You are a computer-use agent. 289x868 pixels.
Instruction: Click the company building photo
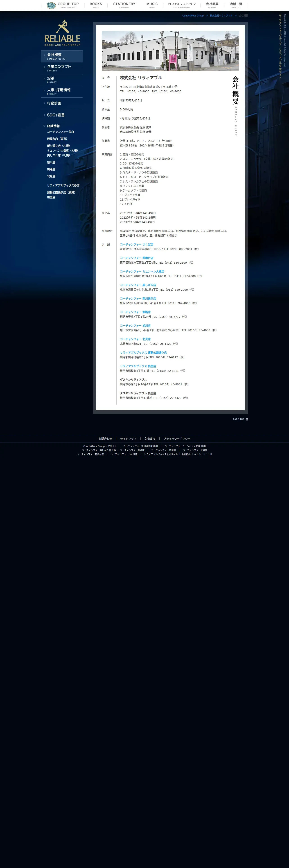coord(170,51)
